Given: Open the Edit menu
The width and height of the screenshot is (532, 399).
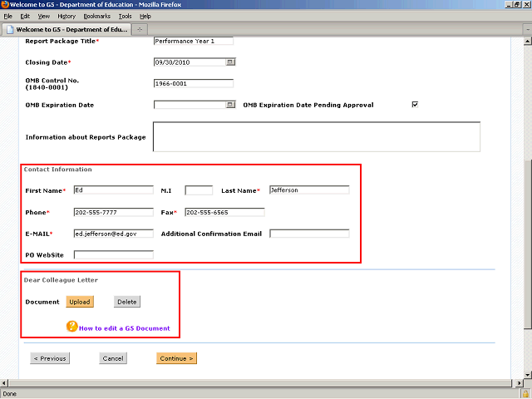Looking at the screenshot, I should pyautogui.click(x=25, y=16).
